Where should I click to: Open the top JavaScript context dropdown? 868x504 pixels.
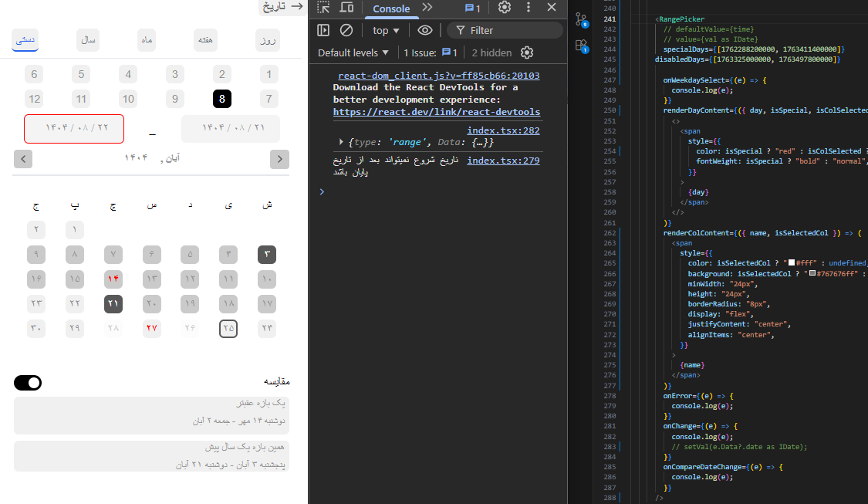[x=386, y=30]
